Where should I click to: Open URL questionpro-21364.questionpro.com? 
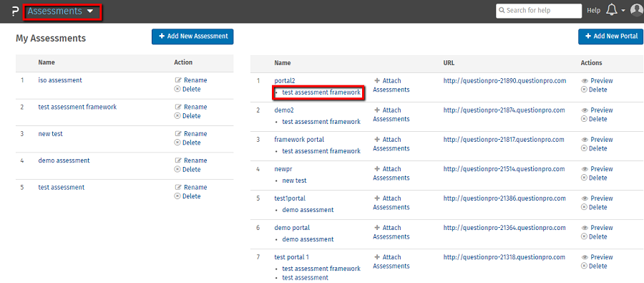[x=504, y=228]
